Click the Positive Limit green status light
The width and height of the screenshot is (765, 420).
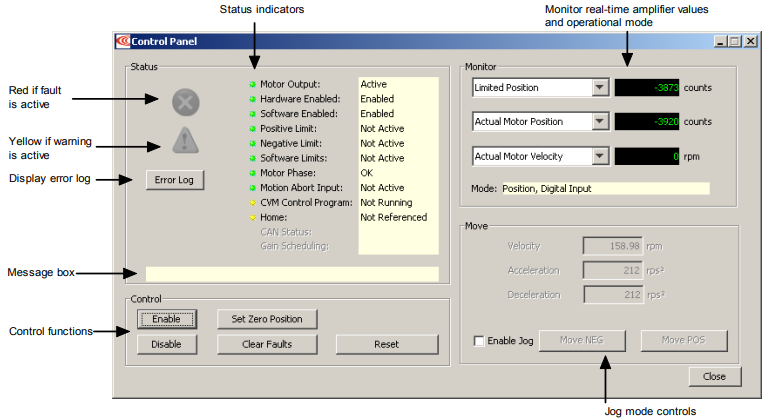click(x=253, y=129)
